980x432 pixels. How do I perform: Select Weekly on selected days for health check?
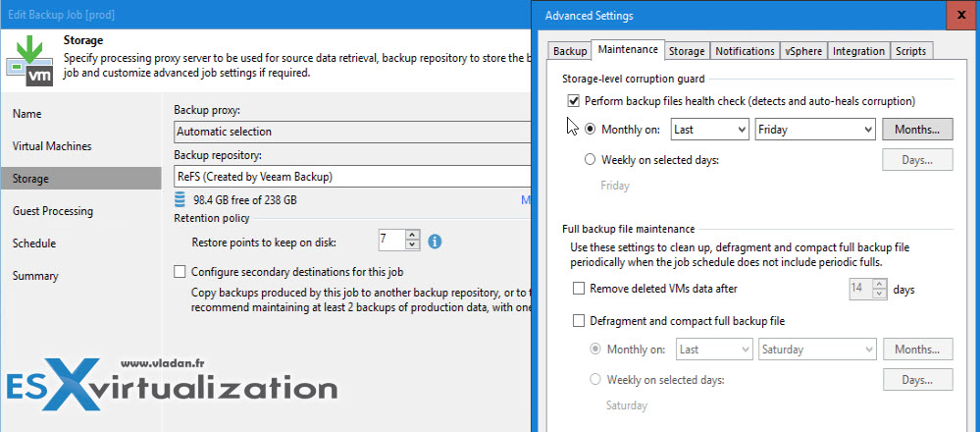coord(590,160)
